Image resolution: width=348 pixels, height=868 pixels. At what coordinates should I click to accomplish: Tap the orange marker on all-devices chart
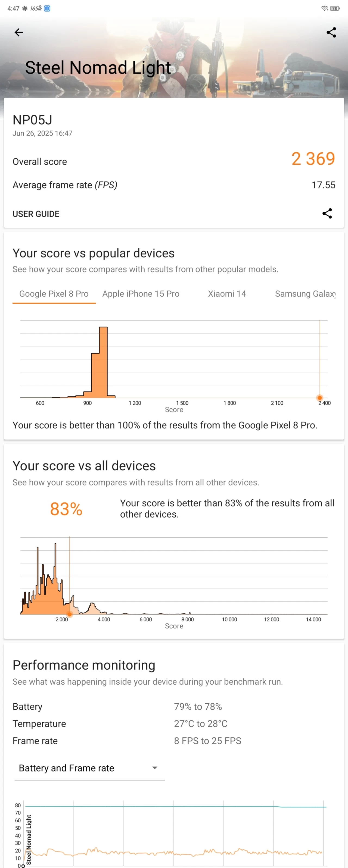coord(70,614)
